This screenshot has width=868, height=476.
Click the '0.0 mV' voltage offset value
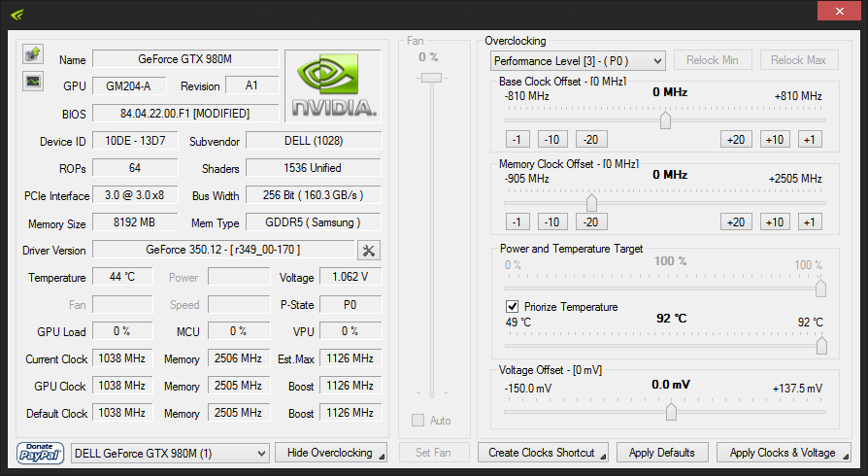point(670,385)
